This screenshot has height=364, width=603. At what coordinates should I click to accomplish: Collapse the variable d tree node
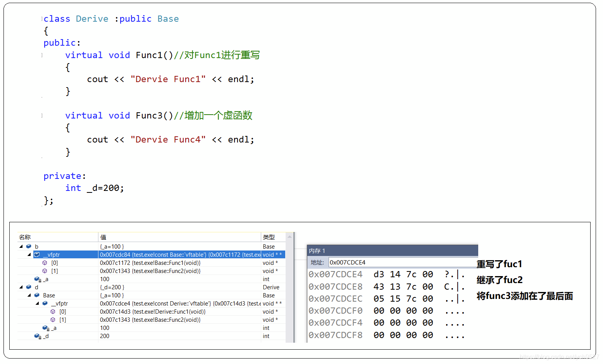(21, 287)
